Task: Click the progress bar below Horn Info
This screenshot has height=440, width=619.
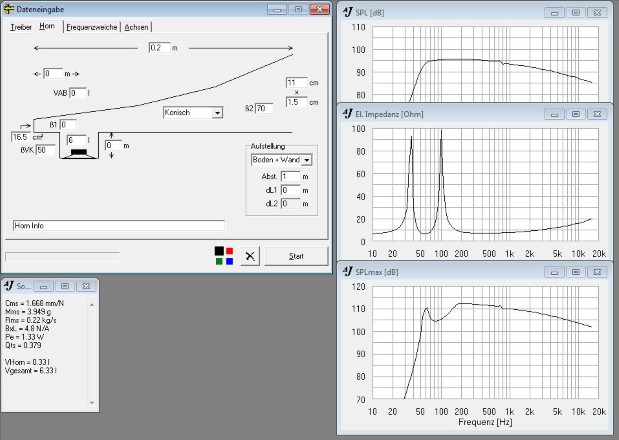Action: (x=62, y=257)
